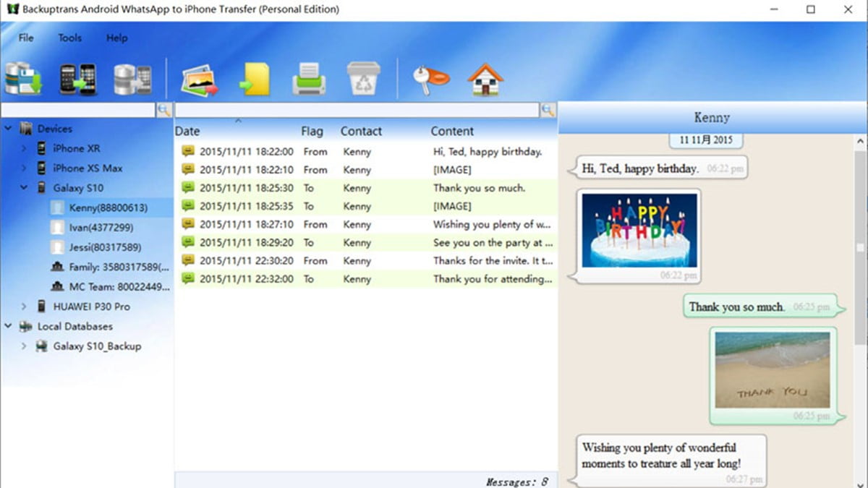
Task: Open the birthday cake image thumbnail
Action: (x=639, y=231)
